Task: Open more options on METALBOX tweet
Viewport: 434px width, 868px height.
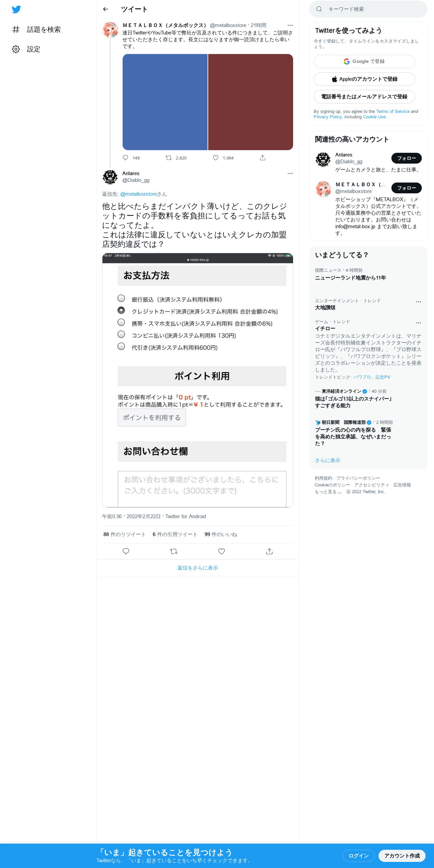Action: [x=290, y=25]
